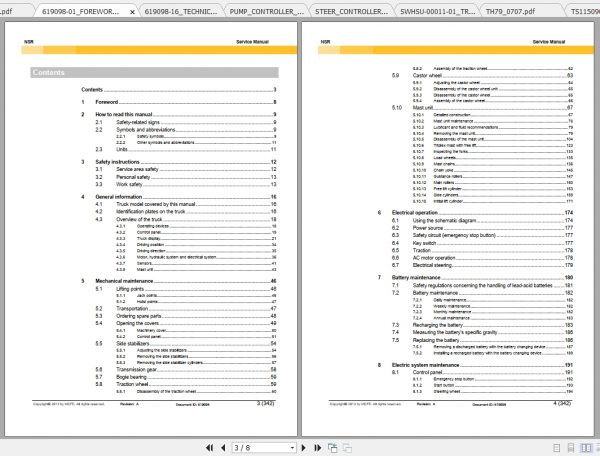This screenshot has height=456, width=600.
Task: Click the '4 (342)' page footer number
Action: [x=562, y=403]
